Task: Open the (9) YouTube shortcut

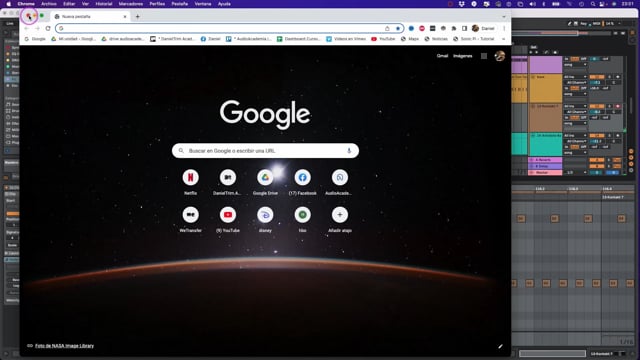Action: (x=228, y=215)
